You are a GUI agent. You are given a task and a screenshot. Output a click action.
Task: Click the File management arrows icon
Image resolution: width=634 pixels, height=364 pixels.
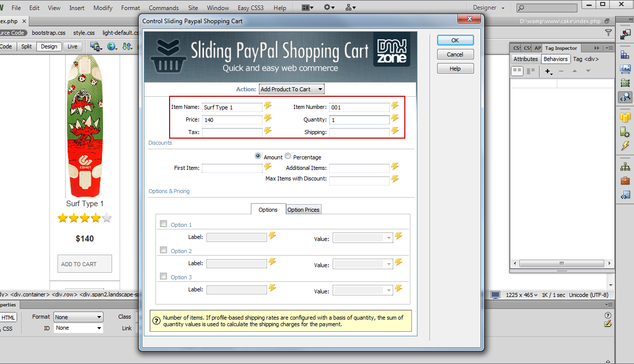click(x=127, y=46)
